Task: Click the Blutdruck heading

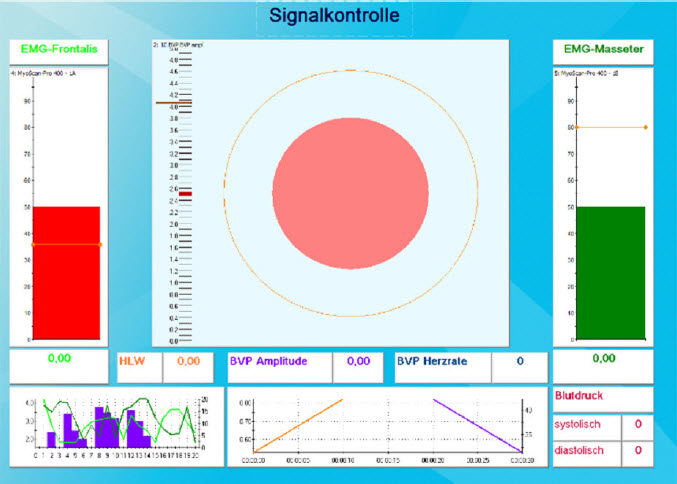Action: [x=579, y=395]
